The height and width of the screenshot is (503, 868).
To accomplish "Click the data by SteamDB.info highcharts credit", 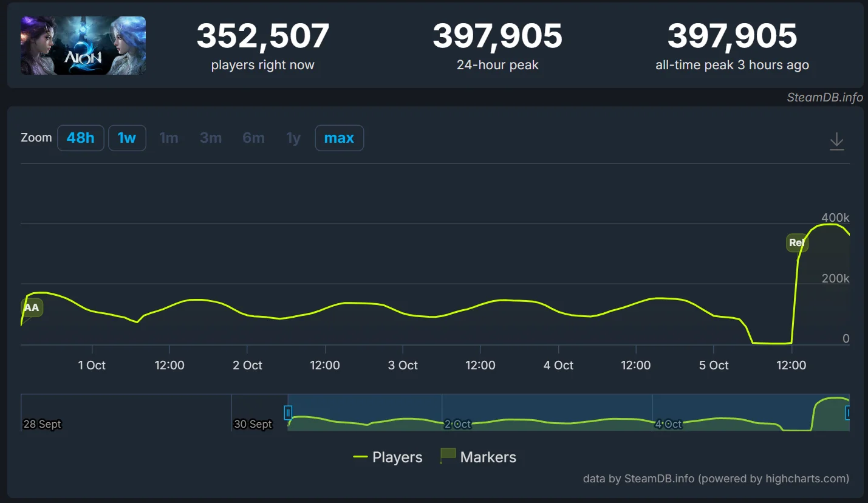I will click(716, 479).
